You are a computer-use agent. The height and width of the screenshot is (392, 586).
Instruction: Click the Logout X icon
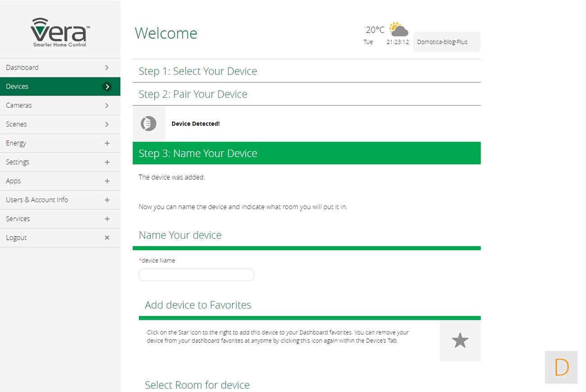[x=107, y=237]
